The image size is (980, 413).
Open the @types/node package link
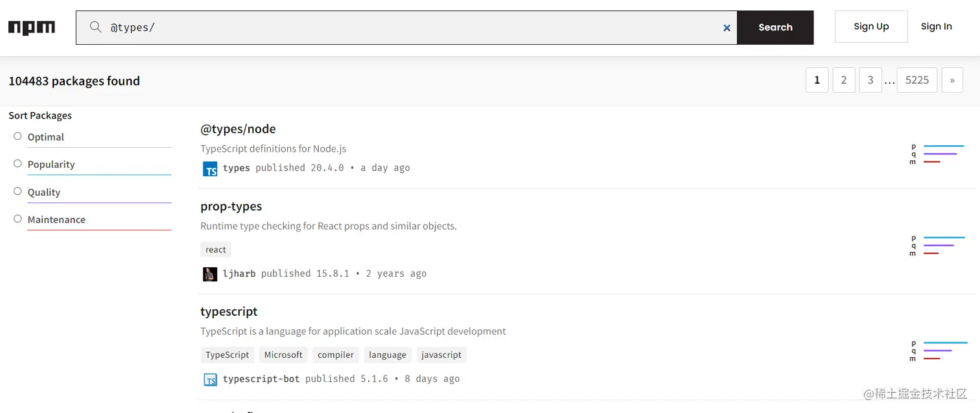238,129
